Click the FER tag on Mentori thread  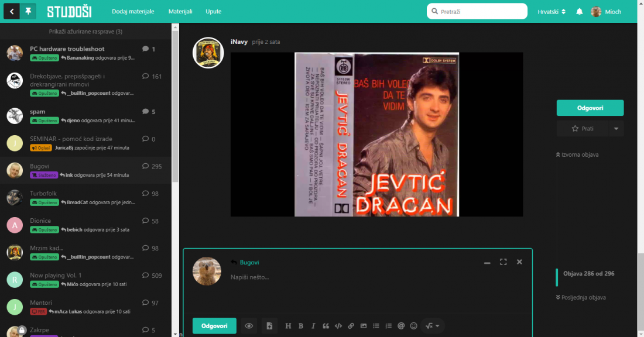pyautogui.click(x=38, y=312)
